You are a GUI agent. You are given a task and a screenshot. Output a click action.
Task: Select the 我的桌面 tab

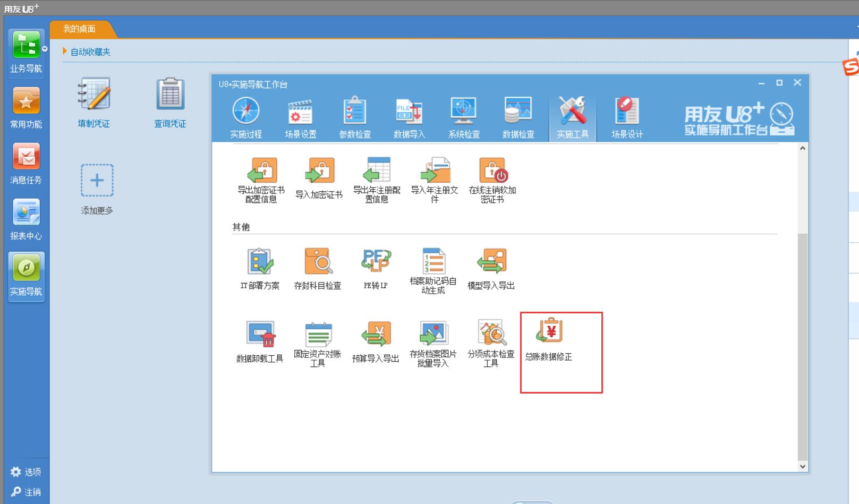tap(80, 29)
